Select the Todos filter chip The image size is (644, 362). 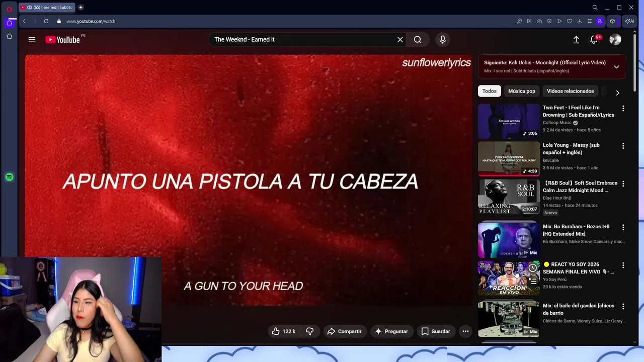click(490, 91)
